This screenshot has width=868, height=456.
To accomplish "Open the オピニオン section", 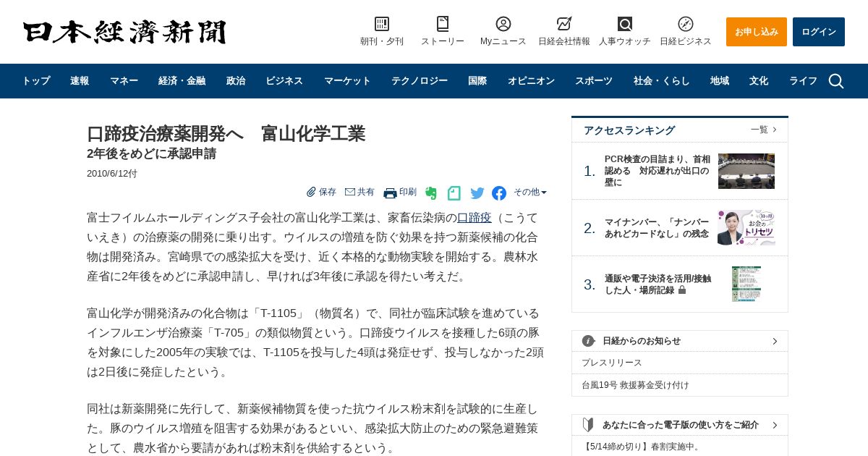I will 531,81.
